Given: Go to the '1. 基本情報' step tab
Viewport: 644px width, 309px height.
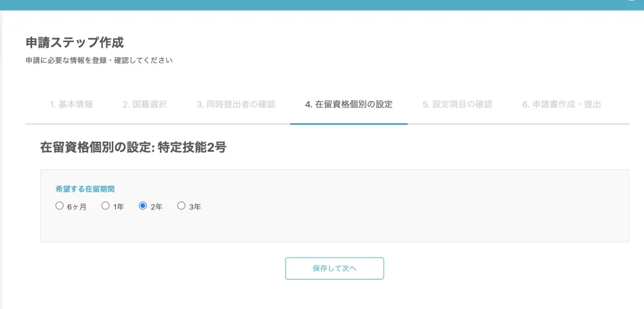Looking at the screenshot, I should (x=72, y=105).
